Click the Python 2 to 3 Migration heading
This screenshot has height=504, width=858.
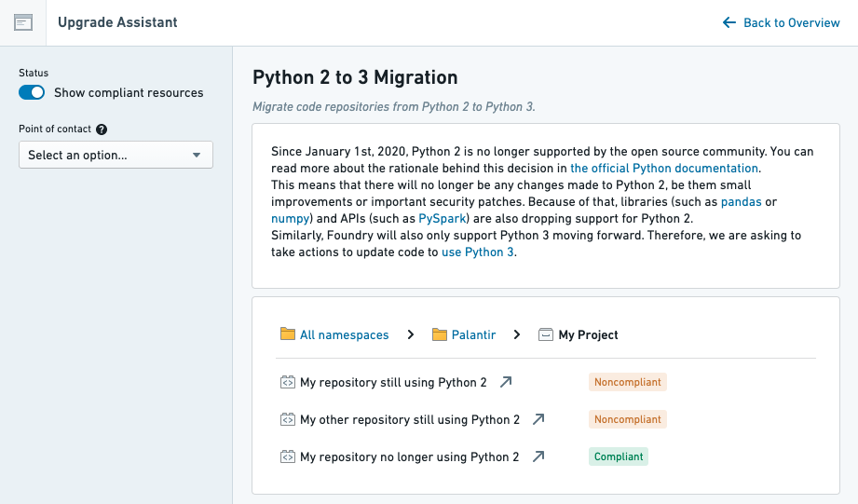click(x=355, y=77)
